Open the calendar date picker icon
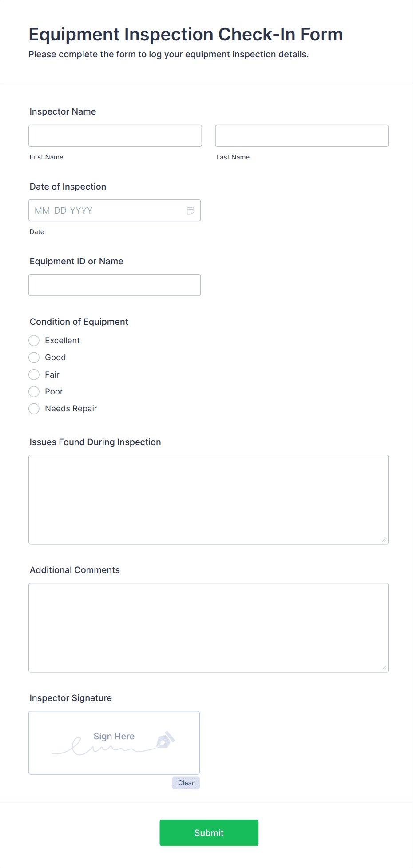The width and height of the screenshot is (413, 868). click(x=191, y=210)
